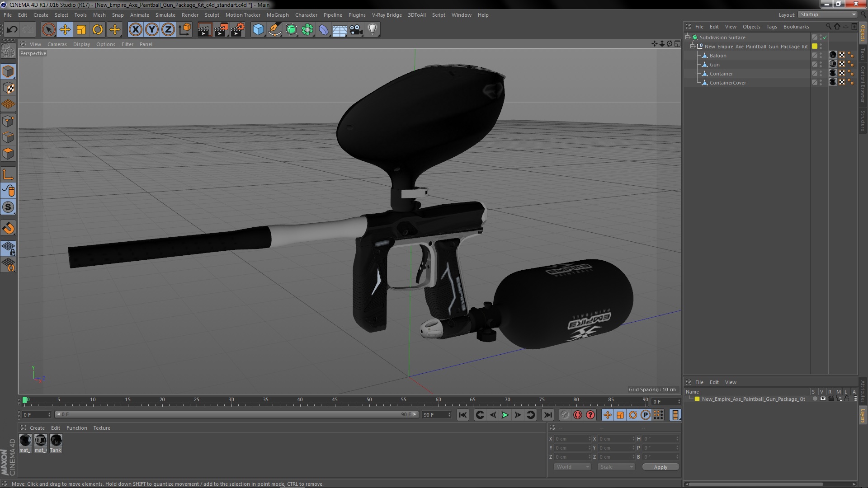Viewport: 868px width, 488px height.
Task: Open the deformer objects icon
Action: (324, 30)
